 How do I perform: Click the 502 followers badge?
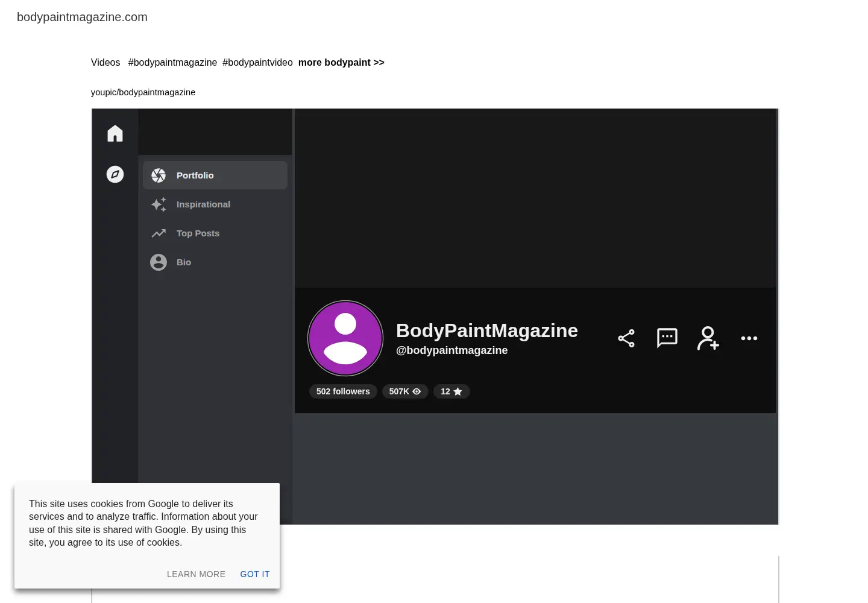point(343,391)
